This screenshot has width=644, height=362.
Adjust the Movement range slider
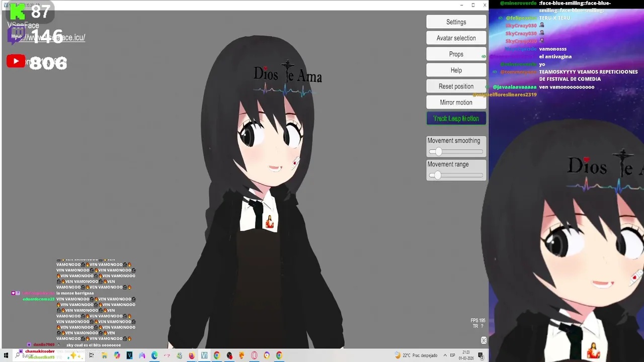(x=456, y=175)
